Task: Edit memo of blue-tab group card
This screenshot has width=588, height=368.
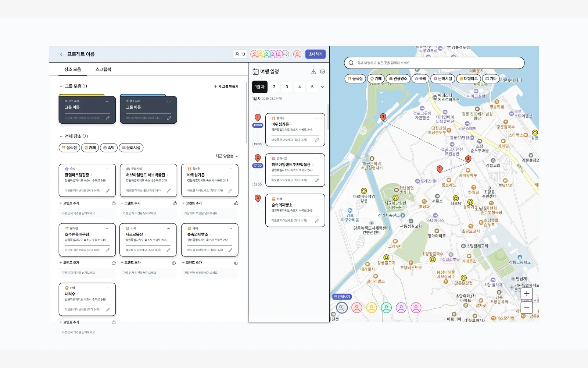Action: click(169, 118)
